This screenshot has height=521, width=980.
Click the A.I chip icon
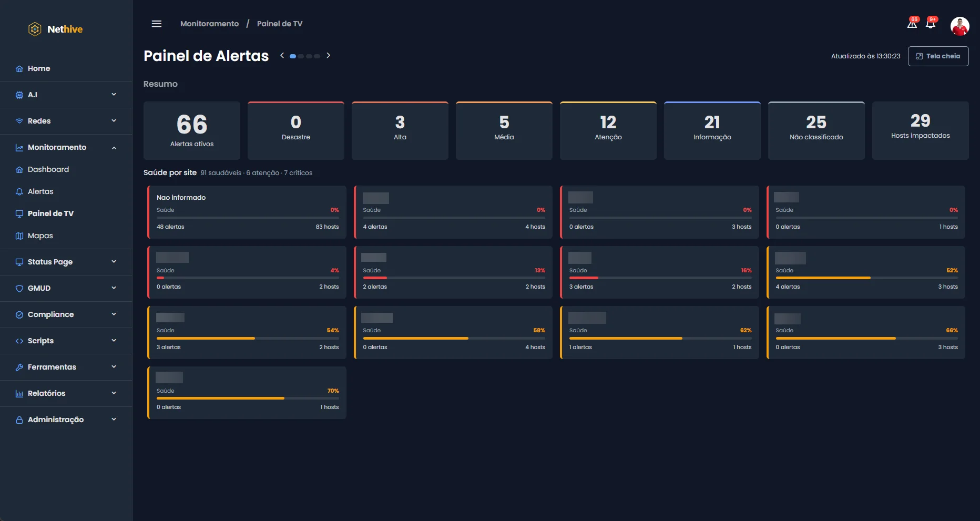click(x=19, y=95)
